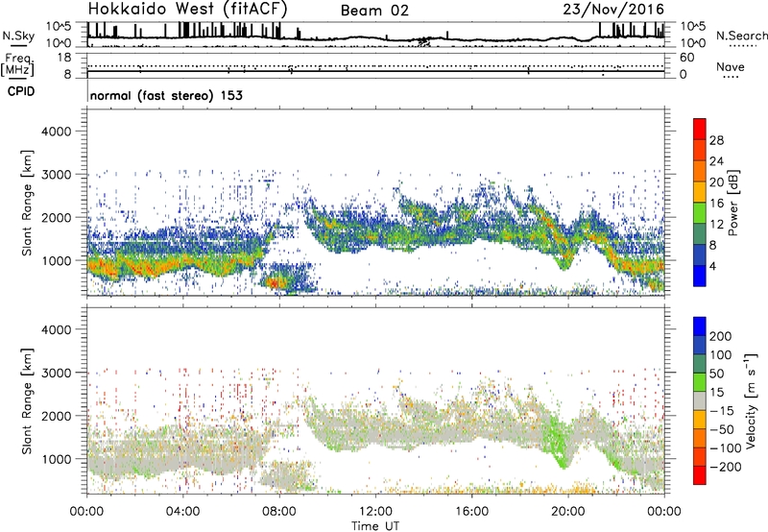
Task: Click the '2000' tick in the velocity panel
Action: pos(57,416)
